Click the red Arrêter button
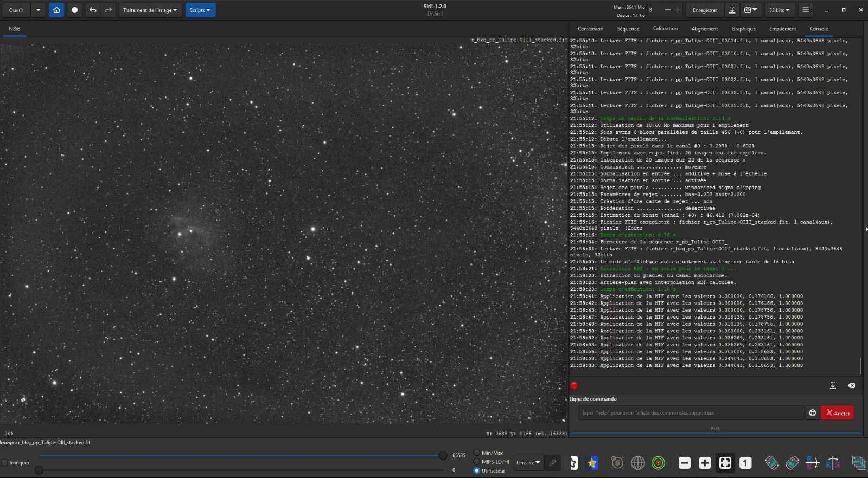This screenshot has width=868, height=478. pyautogui.click(x=837, y=413)
